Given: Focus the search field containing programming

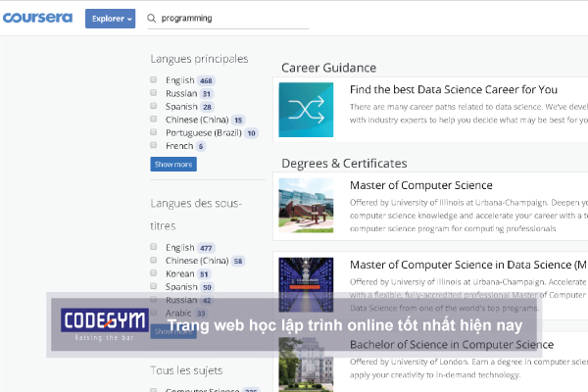Looking at the screenshot, I should point(228,19).
